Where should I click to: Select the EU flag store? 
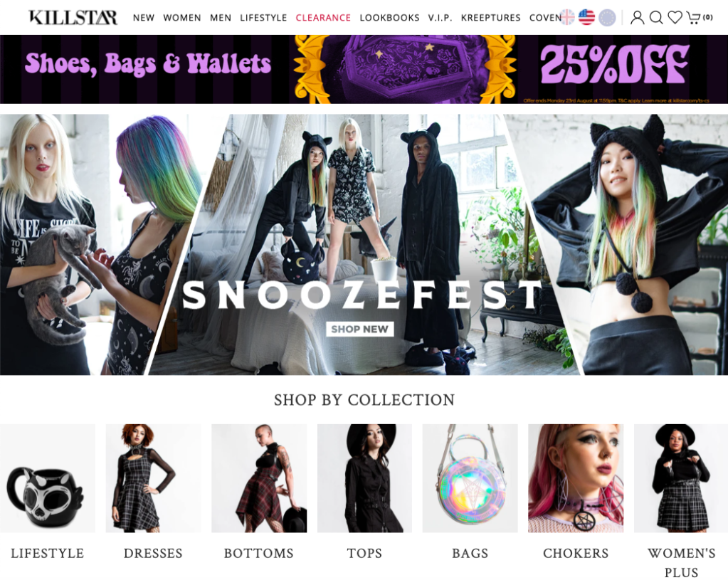point(607,18)
